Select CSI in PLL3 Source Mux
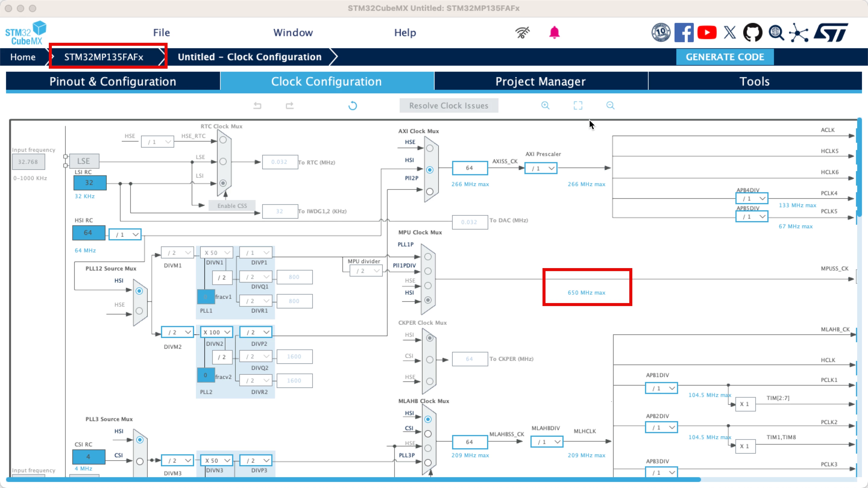 click(140, 461)
